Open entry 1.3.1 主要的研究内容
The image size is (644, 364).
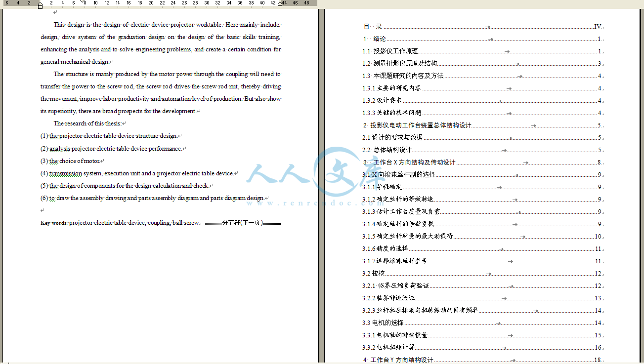[x=483, y=88]
